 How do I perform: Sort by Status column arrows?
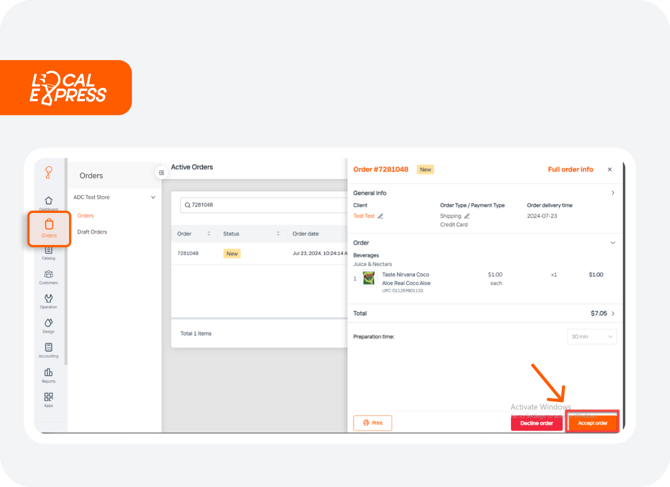coord(278,234)
